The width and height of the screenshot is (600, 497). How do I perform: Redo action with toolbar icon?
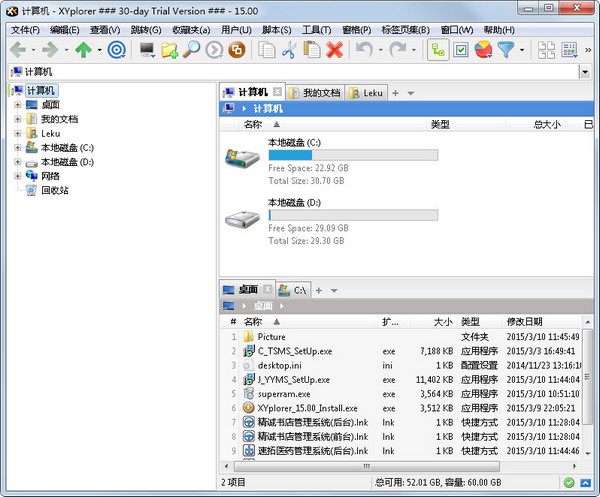point(398,50)
